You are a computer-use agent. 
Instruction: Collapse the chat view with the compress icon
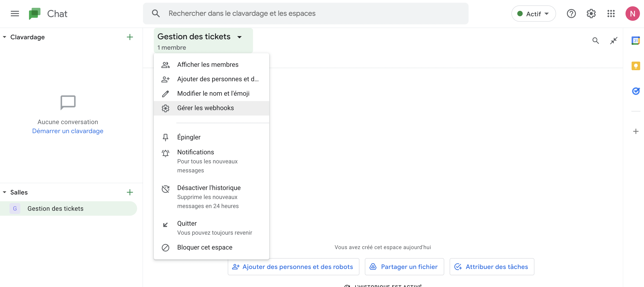[x=614, y=40]
